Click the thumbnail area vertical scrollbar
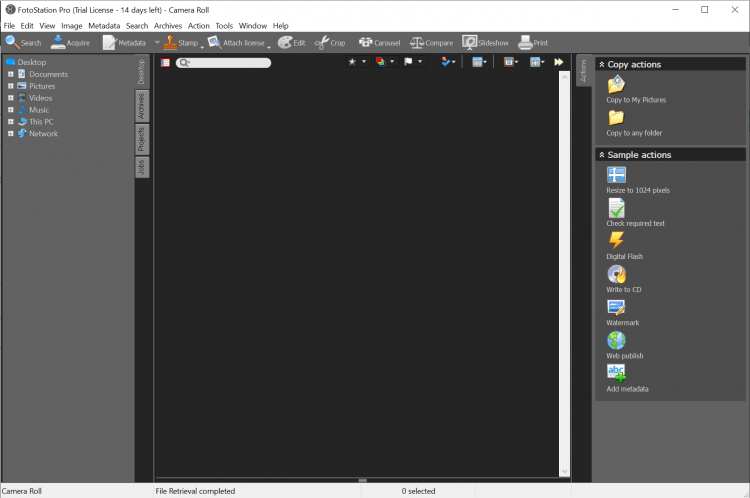 point(564,274)
